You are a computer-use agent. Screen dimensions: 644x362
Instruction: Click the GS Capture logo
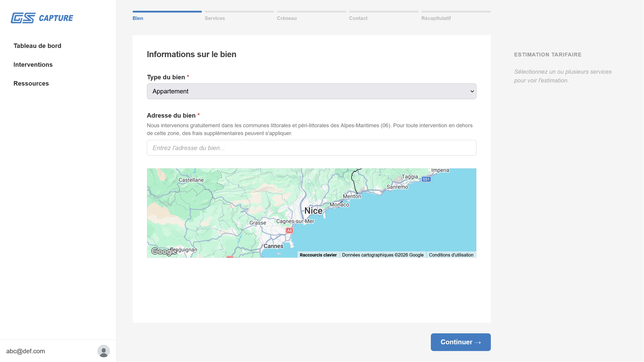point(42,18)
